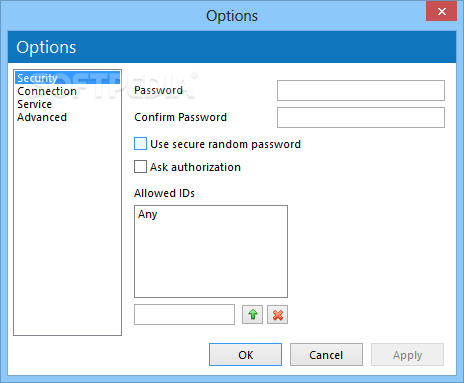Switch to the Service options page
Screen dimensions: 464x383
(35, 104)
